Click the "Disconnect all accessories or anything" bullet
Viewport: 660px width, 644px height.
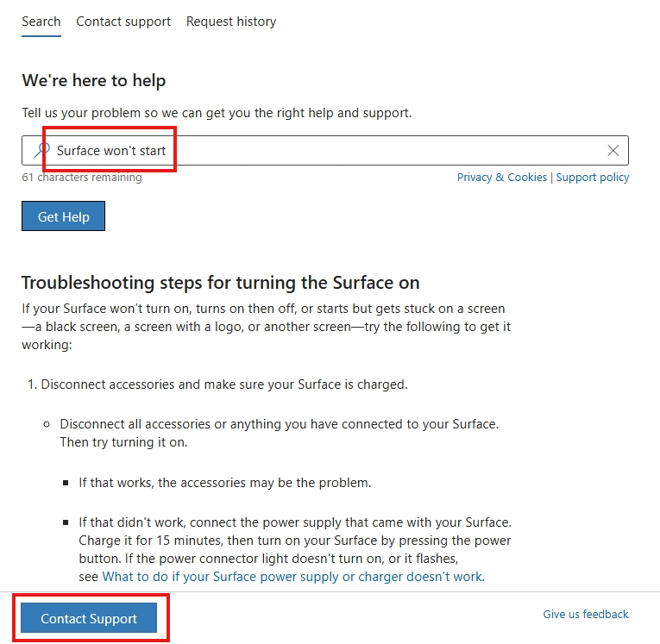click(x=279, y=433)
